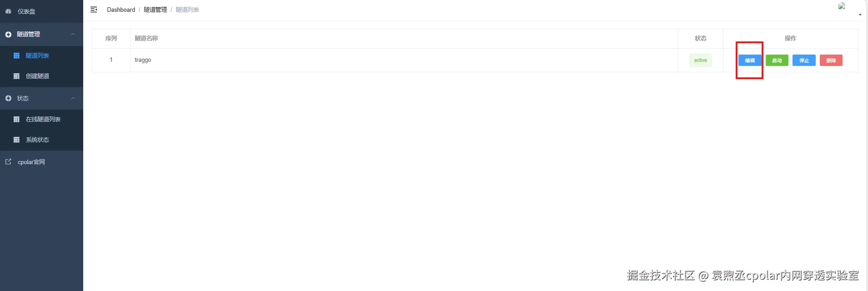Collapse the 状态 menu chevron

pyautogui.click(x=73, y=98)
